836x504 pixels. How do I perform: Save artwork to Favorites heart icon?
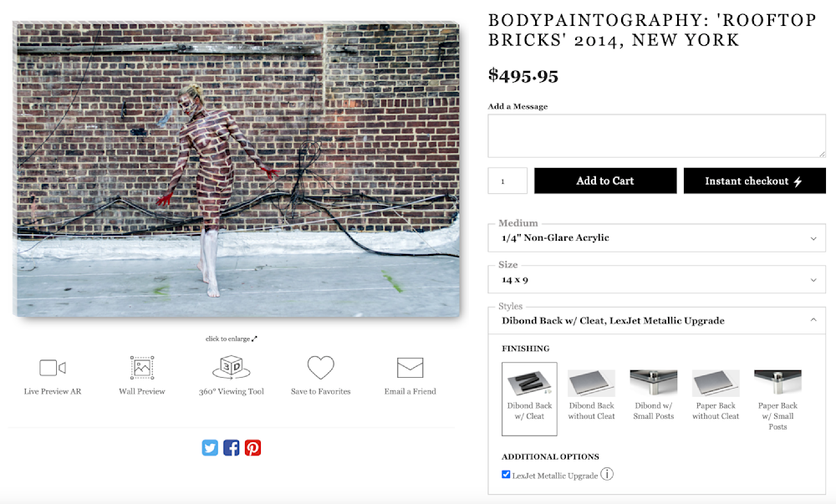click(x=320, y=368)
